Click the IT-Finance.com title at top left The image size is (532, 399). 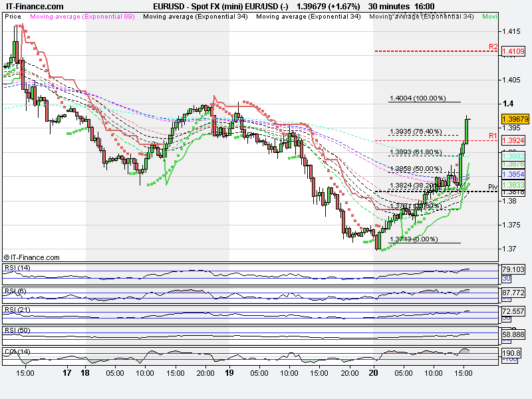tap(35, 7)
